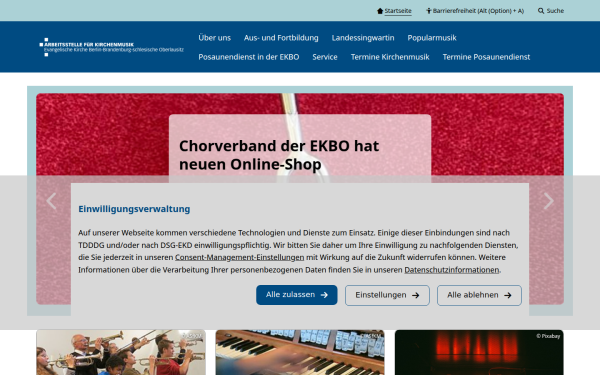Click arrow icon in Alle zulassen button
Image resolution: width=600 pixels, height=375 pixels.
(x=324, y=295)
